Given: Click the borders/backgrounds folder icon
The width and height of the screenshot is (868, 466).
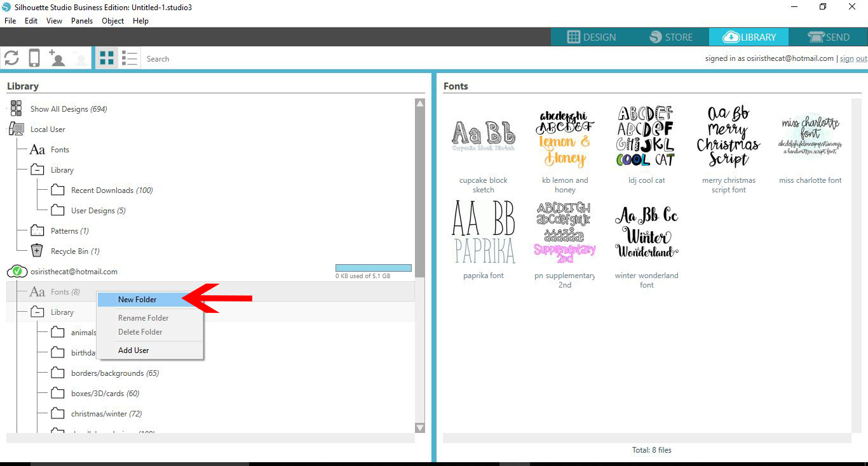Looking at the screenshot, I should [x=58, y=373].
